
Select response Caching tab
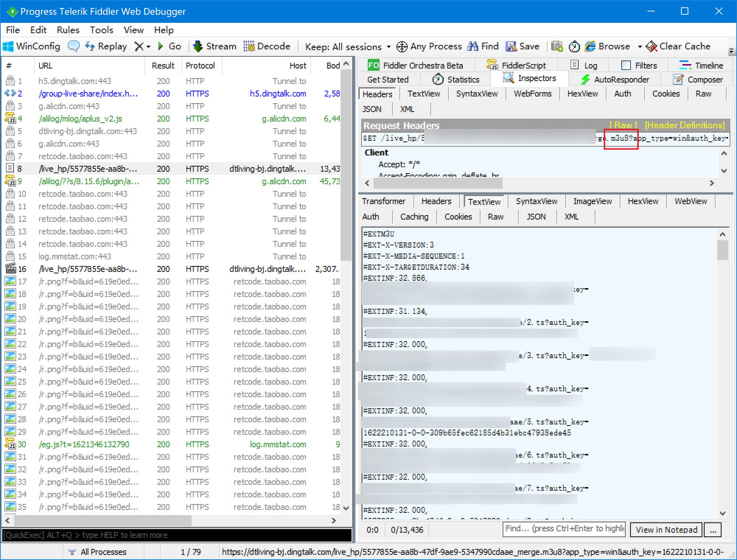(414, 217)
